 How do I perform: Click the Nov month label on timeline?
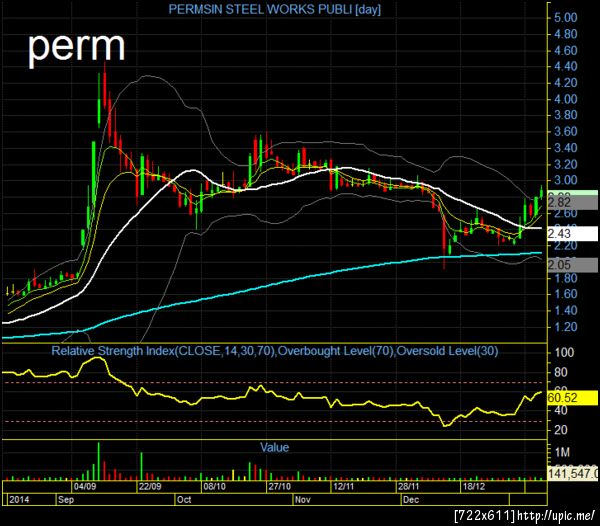click(303, 500)
